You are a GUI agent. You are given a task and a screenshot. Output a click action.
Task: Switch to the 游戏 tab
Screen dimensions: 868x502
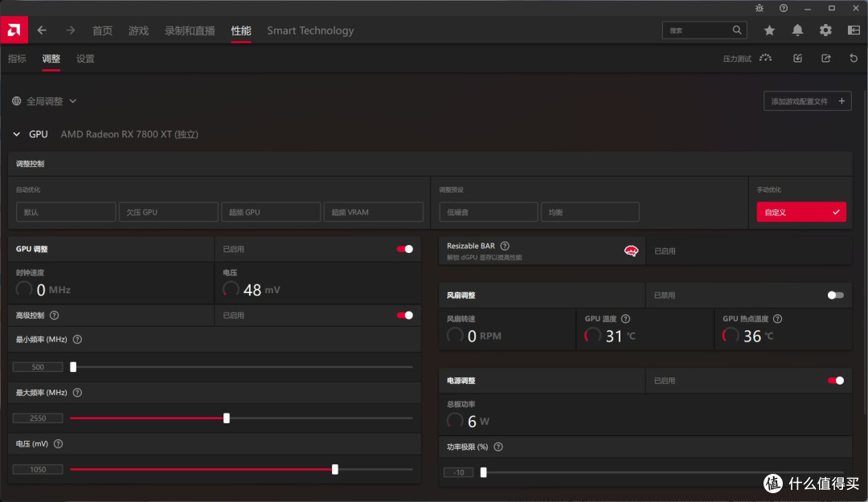tap(138, 31)
